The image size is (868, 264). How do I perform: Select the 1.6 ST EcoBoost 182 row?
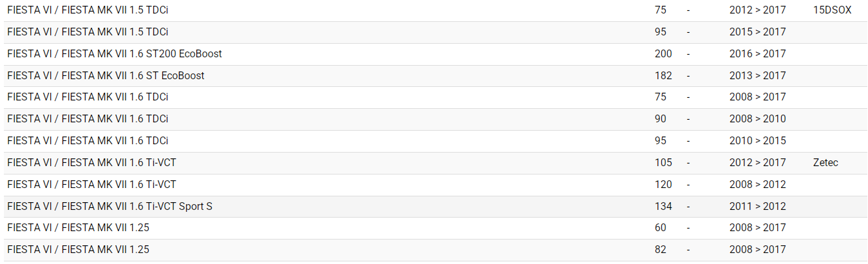106,76
